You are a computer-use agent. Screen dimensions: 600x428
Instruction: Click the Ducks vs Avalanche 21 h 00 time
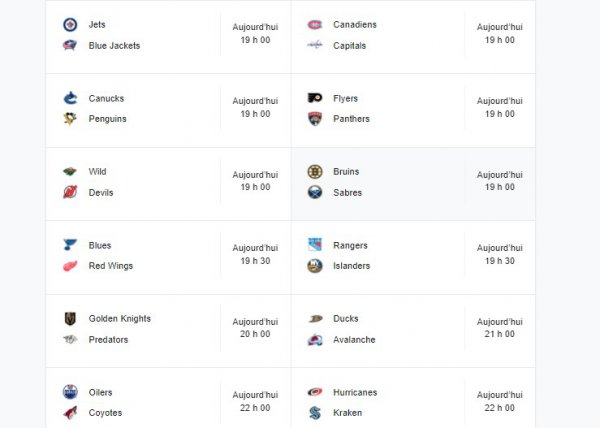tap(499, 328)
